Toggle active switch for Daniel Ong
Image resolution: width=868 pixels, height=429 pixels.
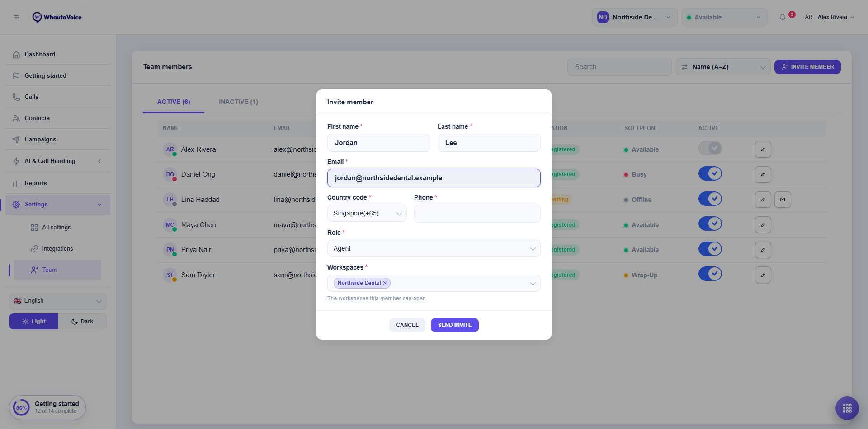(x=710, y=173)
